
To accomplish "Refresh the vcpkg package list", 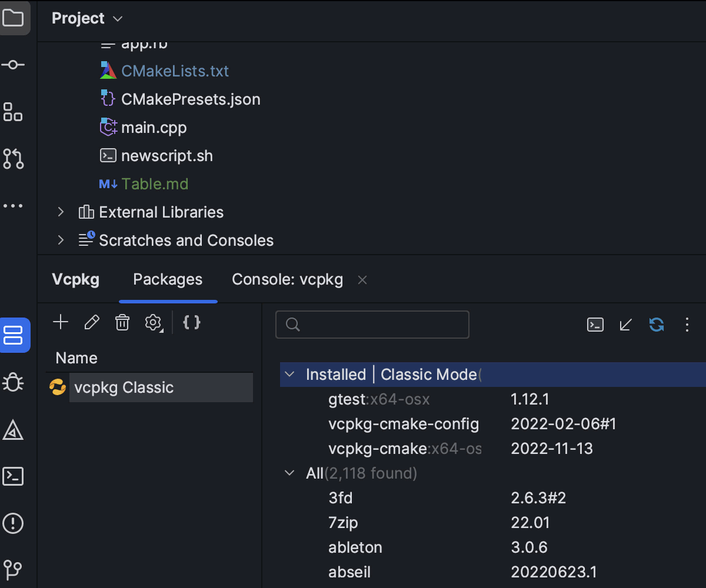I will [x=656, y=324].
